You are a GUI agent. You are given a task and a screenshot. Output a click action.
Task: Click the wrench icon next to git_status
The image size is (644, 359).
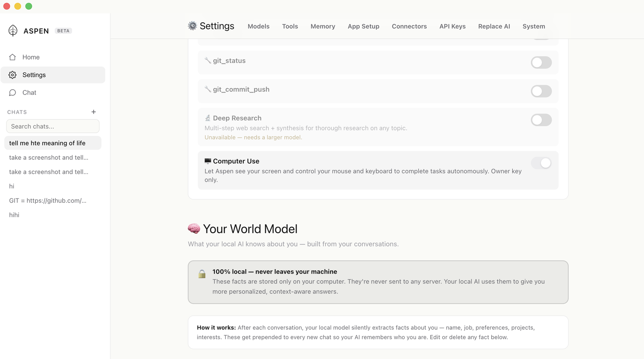tap(208, 61)
